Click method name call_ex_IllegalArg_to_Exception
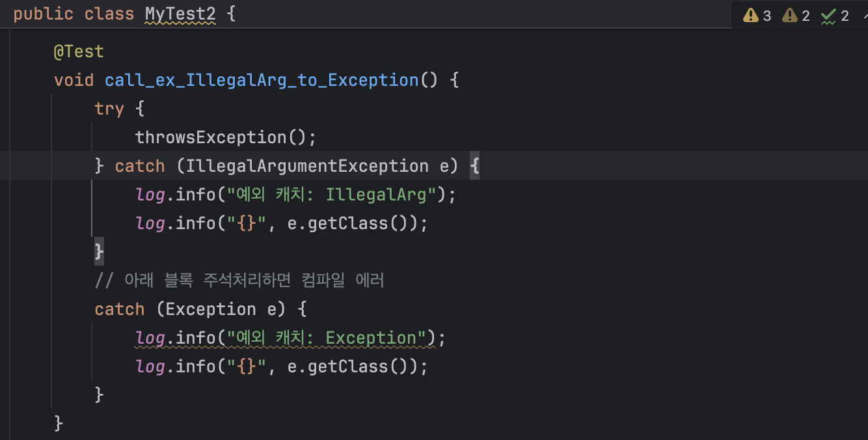868x440 pixels. coord(262,80)
